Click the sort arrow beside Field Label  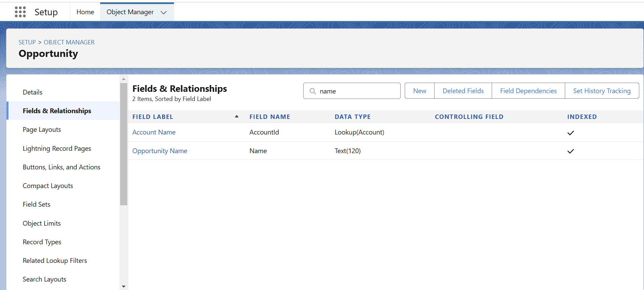pos(237,117)
